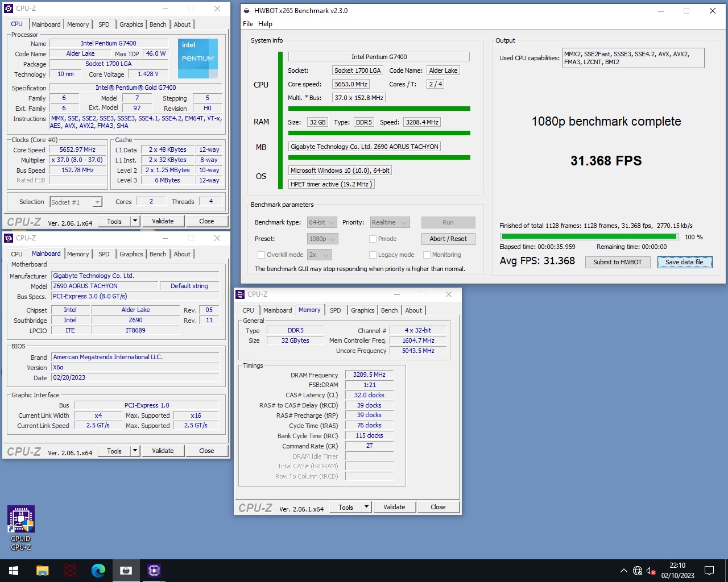Click the CAS# Latency 32.0 clocks value
Screen dimensions: 728x582
369,396
